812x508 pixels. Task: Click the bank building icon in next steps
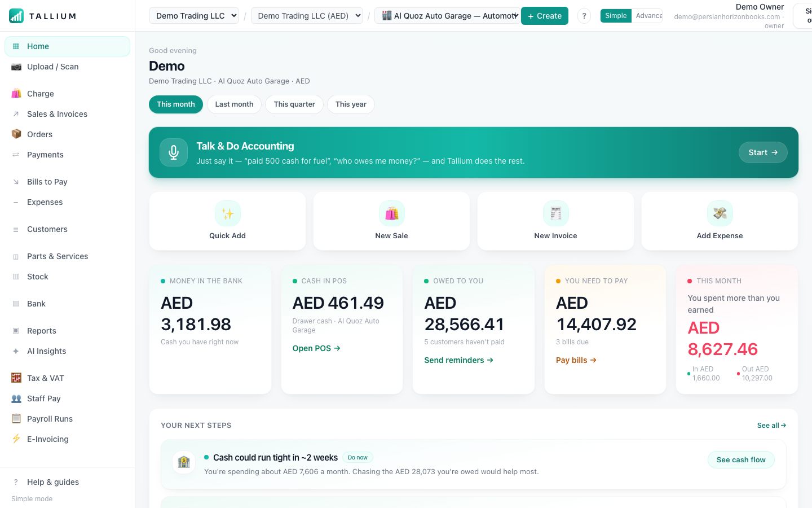click(184, 462)
